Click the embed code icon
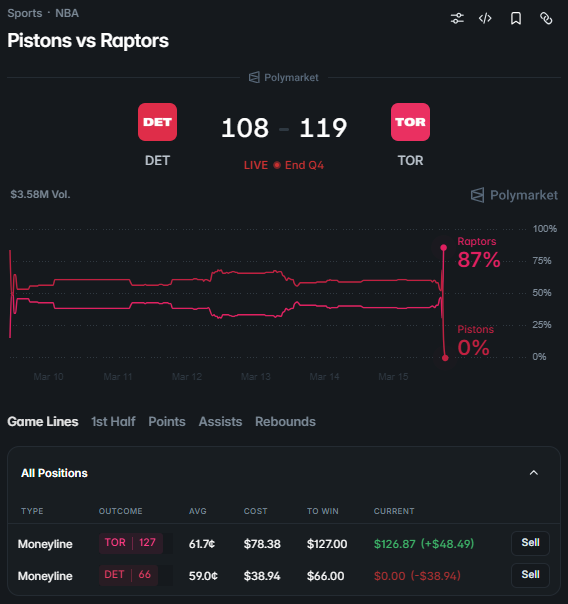The width and height of the screenshot is (568, 604). pyautogui.click(x=485, y=18)
